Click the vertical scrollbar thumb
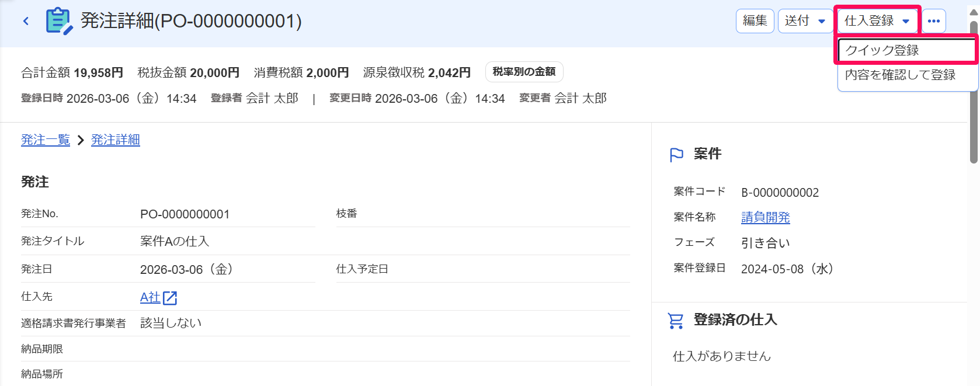This screenshot has height=386, width=980. (x=974, y=92)
